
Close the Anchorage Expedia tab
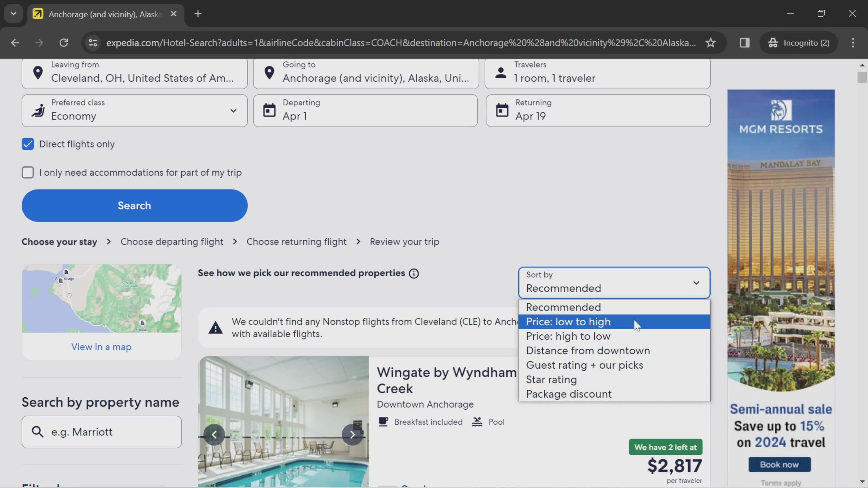[174, 14]
